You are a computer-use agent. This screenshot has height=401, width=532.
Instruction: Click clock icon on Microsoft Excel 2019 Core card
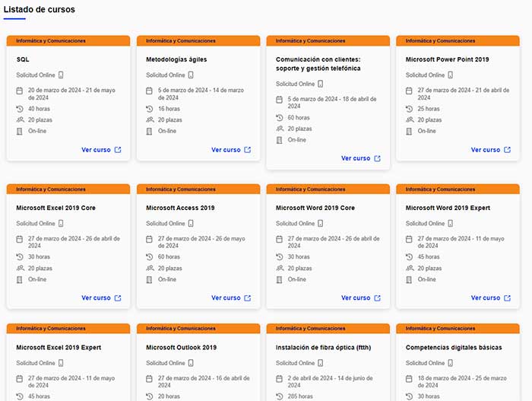20,256
